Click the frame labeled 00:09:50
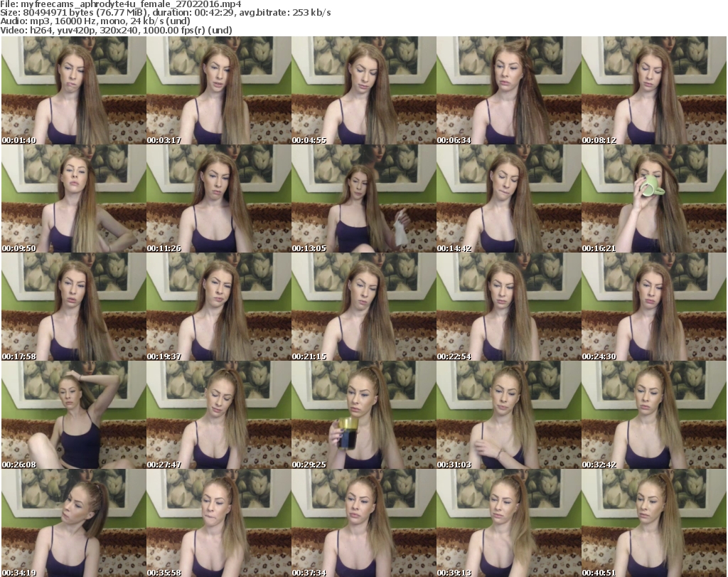 [73, 198]
